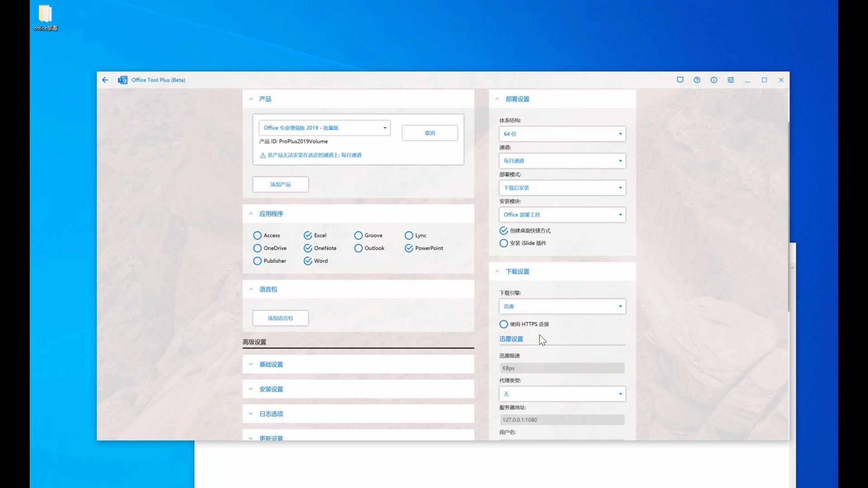
Task: Open the 下载引擎 迅雷 dropdown
Action: (562, 306)
